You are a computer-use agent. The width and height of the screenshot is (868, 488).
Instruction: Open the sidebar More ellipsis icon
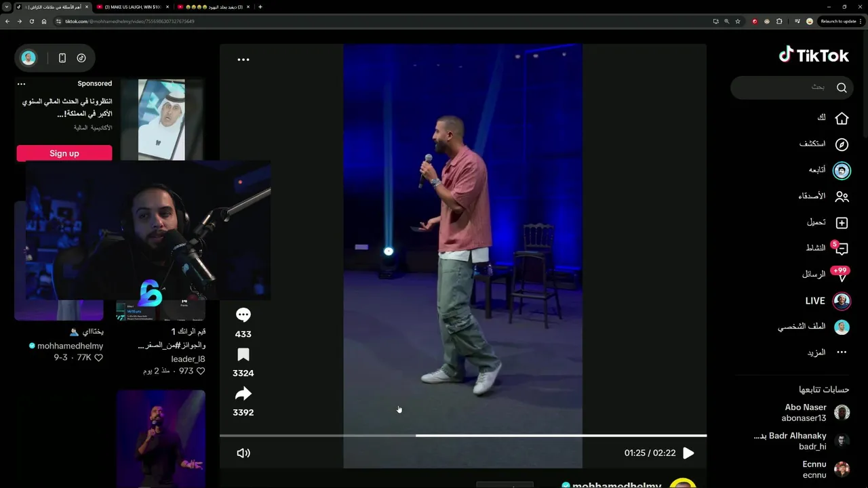point(842,352)
